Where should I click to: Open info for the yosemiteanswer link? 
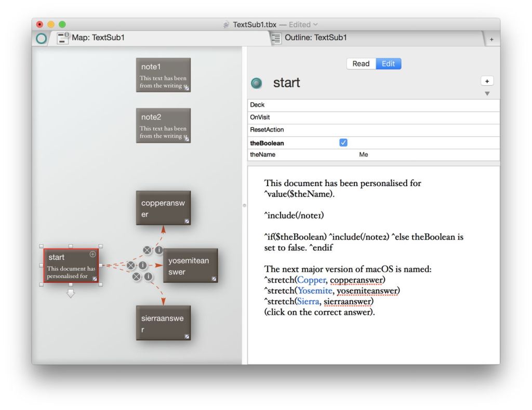coord(142,266)
